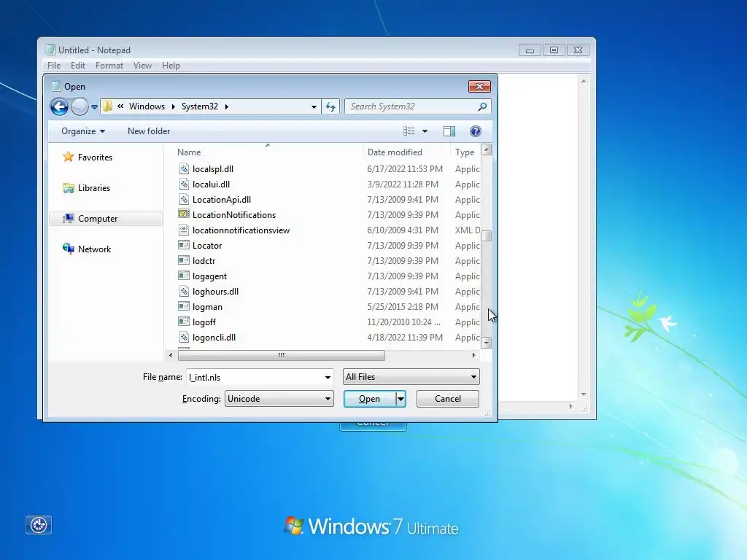Select Favorites in navigation pane
747x560 pixels.
tap(95, 157)
